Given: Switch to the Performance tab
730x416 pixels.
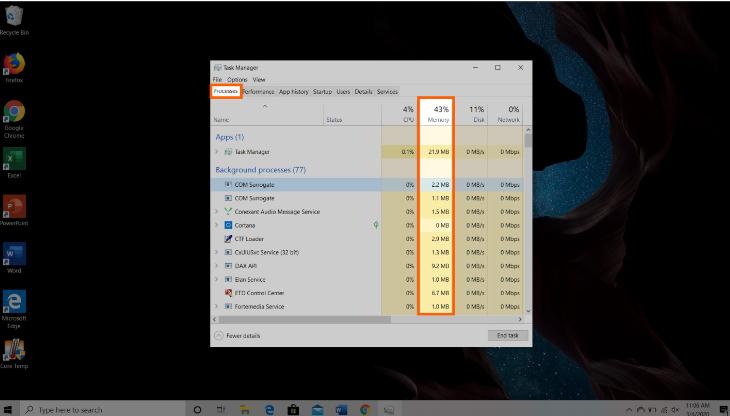Looking at the screenshot, I should coord(260,92).
